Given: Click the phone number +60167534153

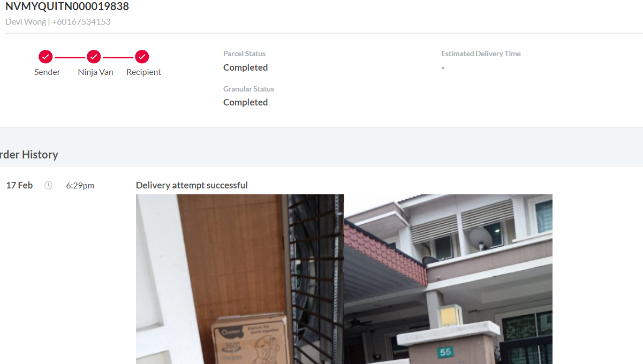Looking at the screenshot, I should pyautogui.click(x=81, y=22).
